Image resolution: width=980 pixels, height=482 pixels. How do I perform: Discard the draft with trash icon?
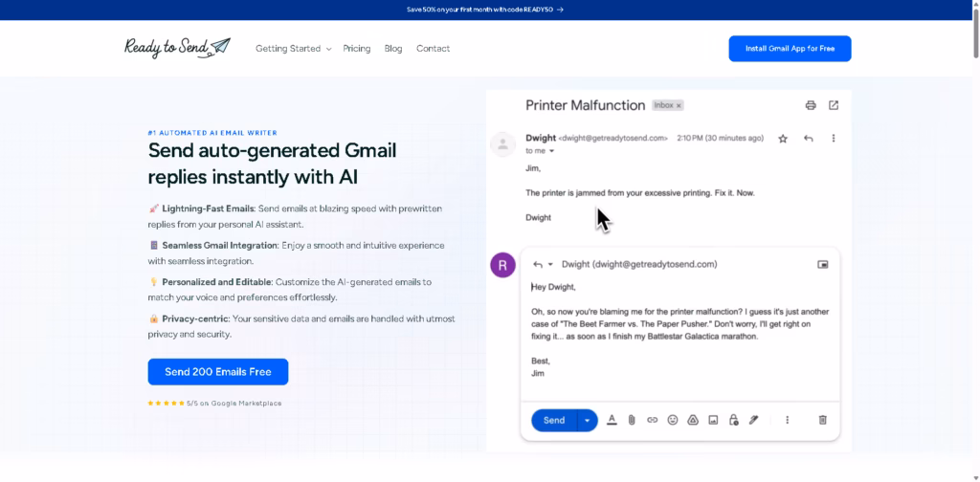(x=822, y=420)
